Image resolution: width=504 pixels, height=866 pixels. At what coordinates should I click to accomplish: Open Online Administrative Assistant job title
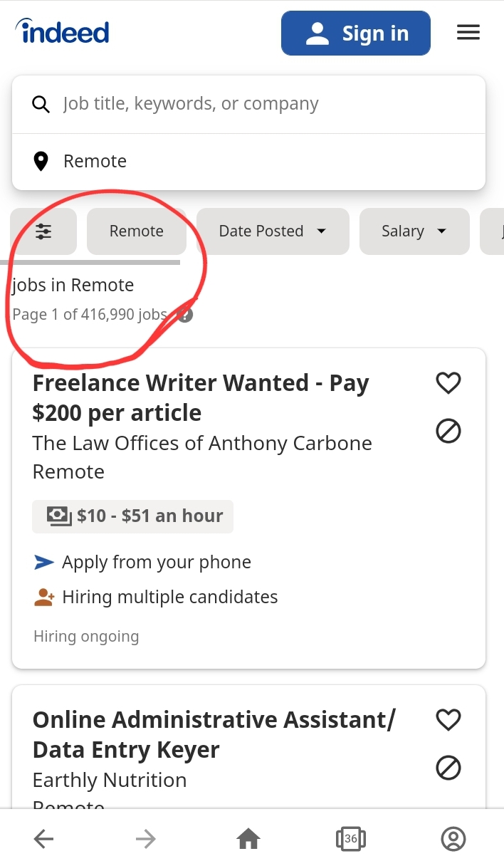(x=214, y=735)
